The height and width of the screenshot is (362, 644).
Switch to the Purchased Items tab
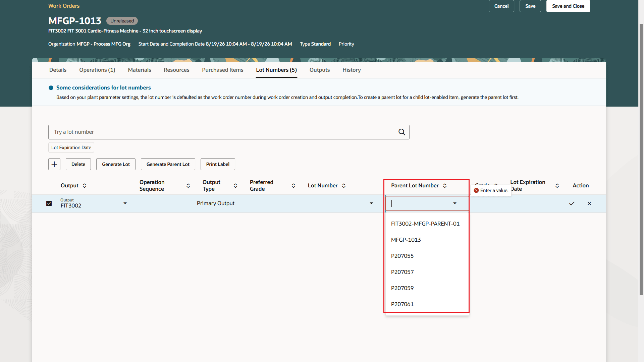223,70
